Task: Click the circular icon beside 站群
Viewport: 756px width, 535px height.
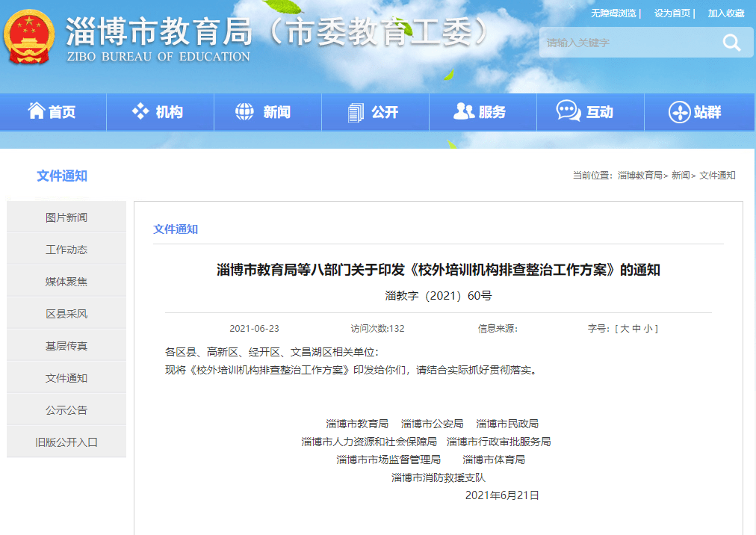Action: coord(678,112)
